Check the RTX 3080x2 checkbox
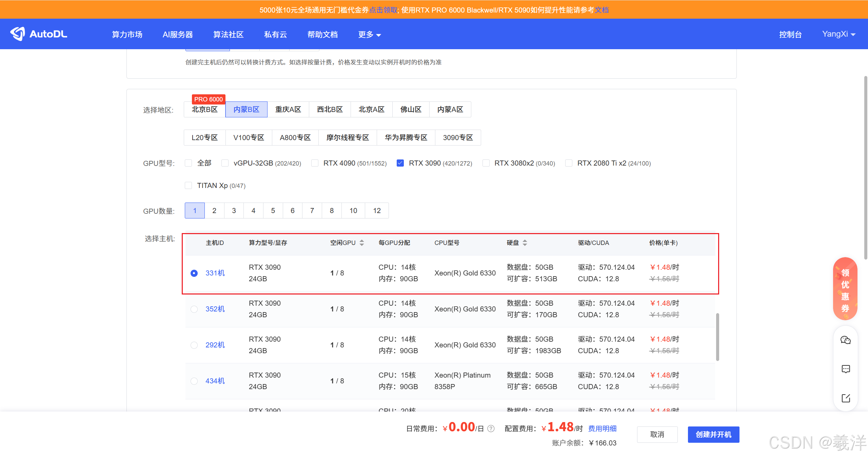 (x=486, y=163)
